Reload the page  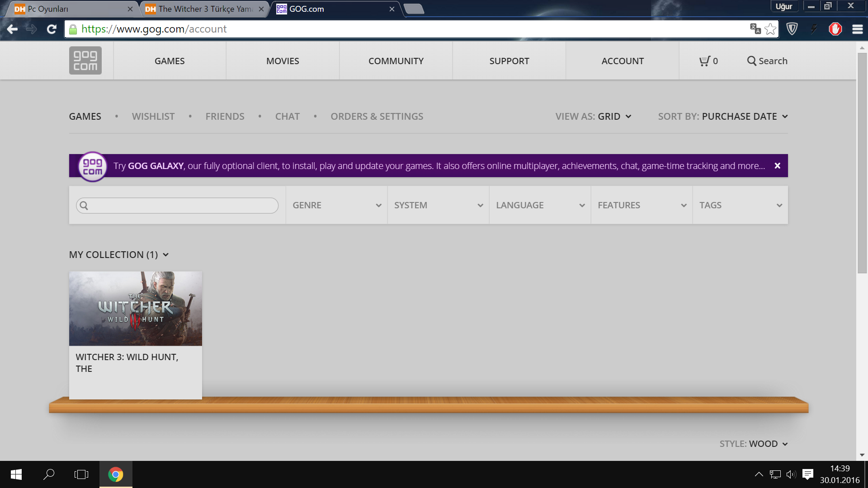(52, 29)
